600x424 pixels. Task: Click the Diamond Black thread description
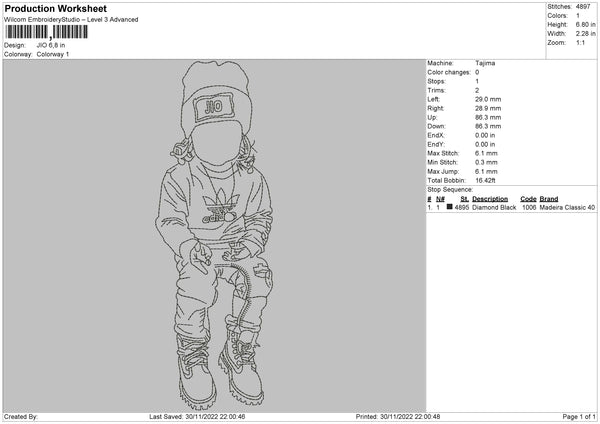494,207
